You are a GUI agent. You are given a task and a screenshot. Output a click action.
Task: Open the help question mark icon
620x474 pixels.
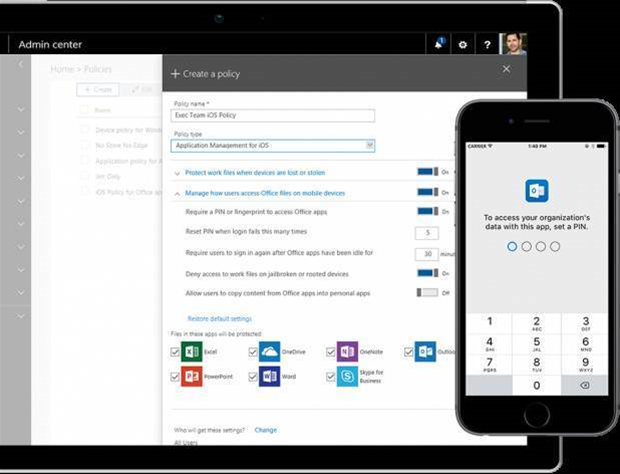pos(487,45)
